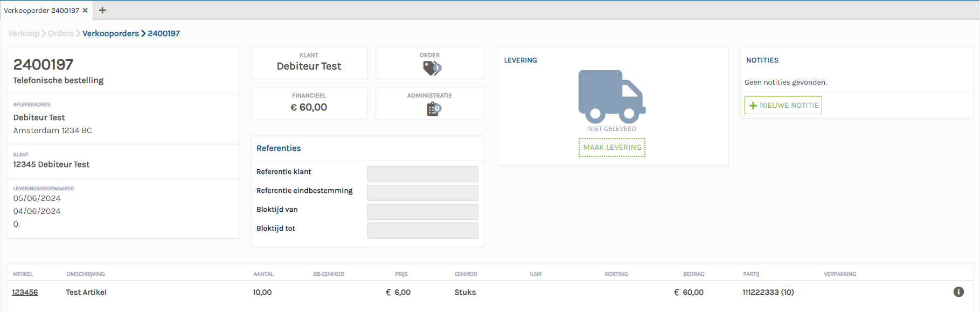Image resolution: width=980 pixels, height=312 pixels.
Task: Click the order tags icon
Action: coord(432,68)
